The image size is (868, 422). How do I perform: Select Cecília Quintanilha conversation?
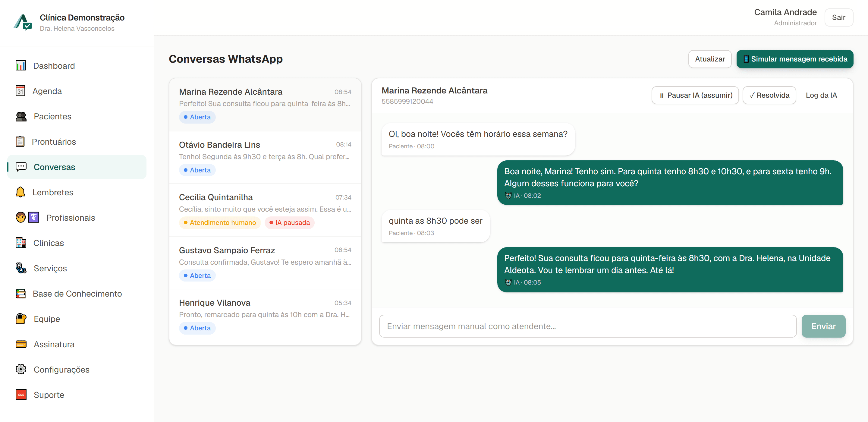(265, 210)
